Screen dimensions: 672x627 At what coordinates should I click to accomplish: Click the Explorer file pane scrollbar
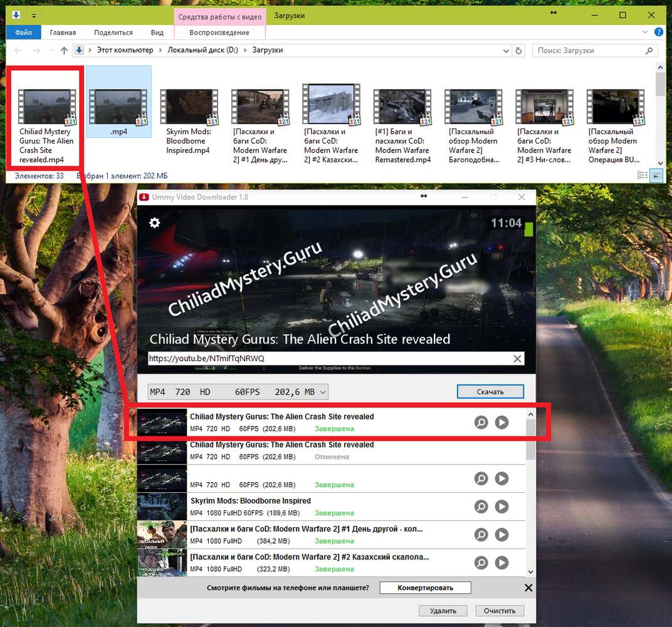point(660,85)
